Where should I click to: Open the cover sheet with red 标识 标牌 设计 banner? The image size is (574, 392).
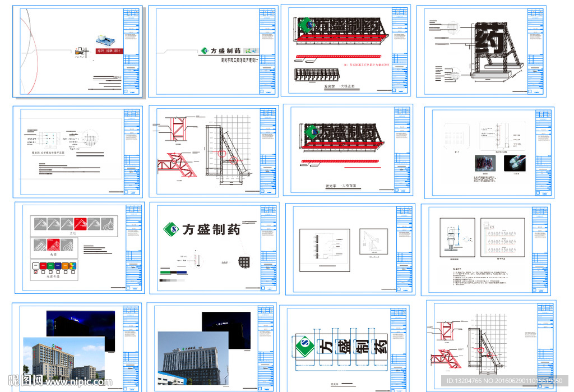[x=77, y=51]
